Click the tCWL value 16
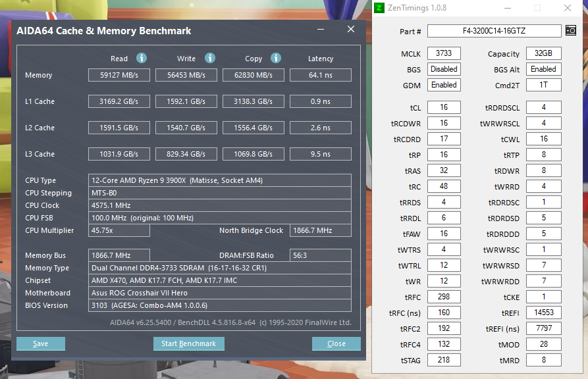 543,139
